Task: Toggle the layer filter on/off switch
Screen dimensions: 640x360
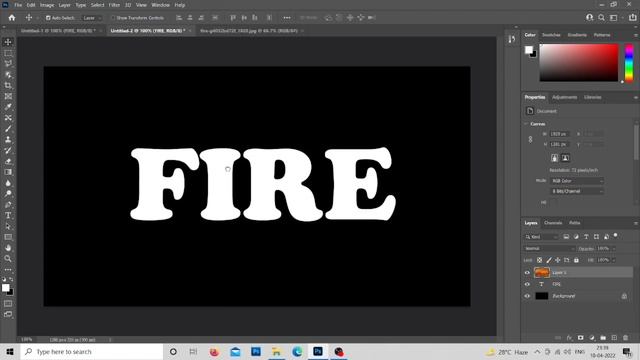Action: 616,236
